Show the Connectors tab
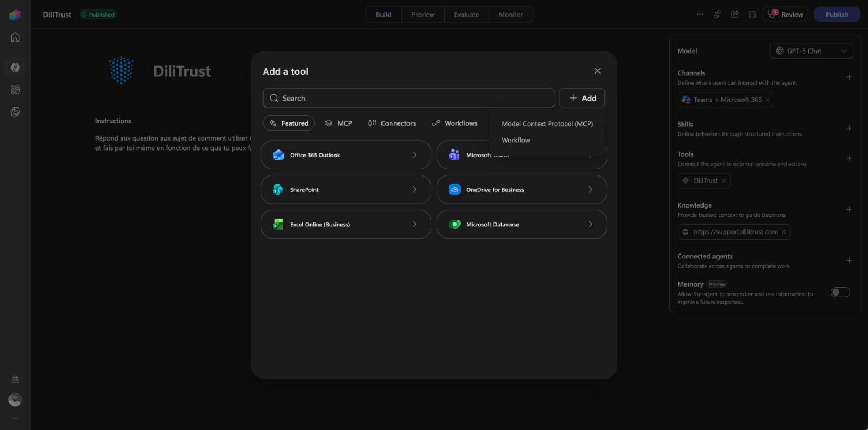868x430 pixels. pos(392,123)
